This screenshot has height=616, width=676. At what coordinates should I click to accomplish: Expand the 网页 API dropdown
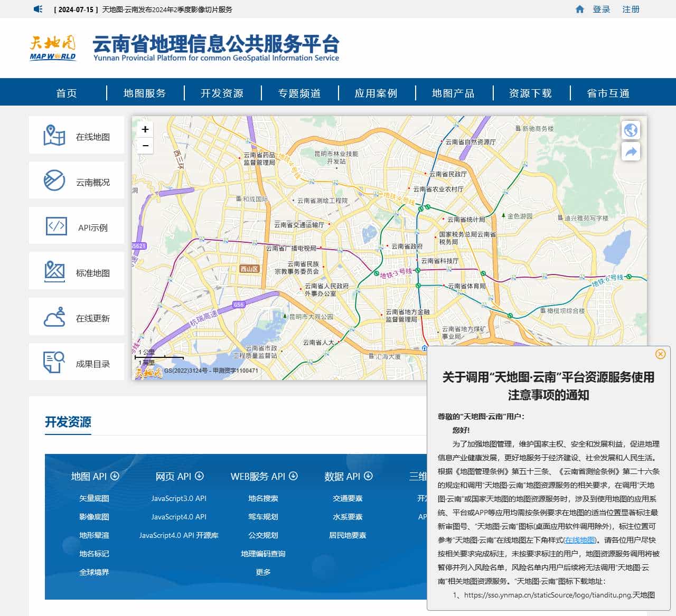point(199,476)
